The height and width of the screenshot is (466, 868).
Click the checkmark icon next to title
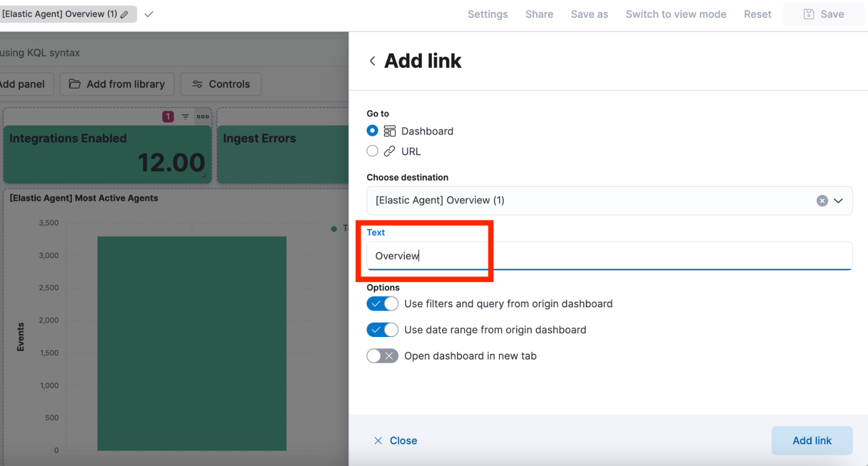[x=149, y=14]
